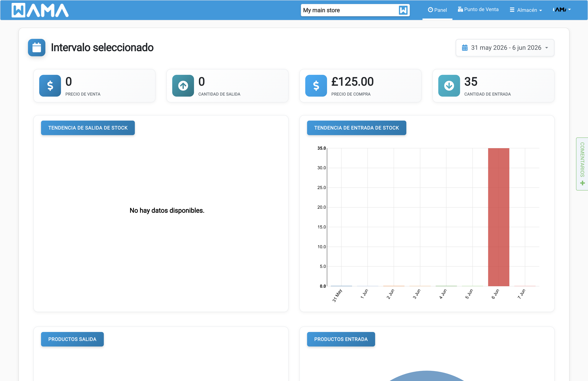588x381 pixels.
Task: Click the 3 Jun axis label
Action: 416,294
